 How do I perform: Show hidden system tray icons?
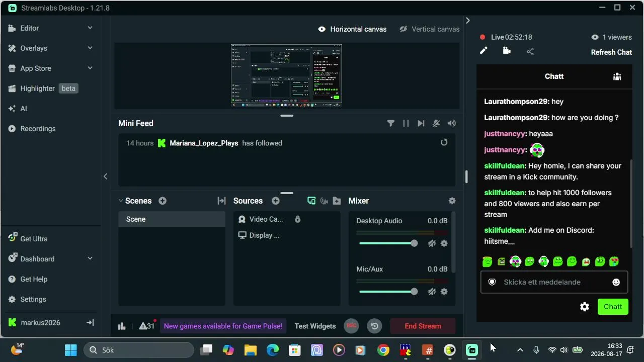[520, 350]
